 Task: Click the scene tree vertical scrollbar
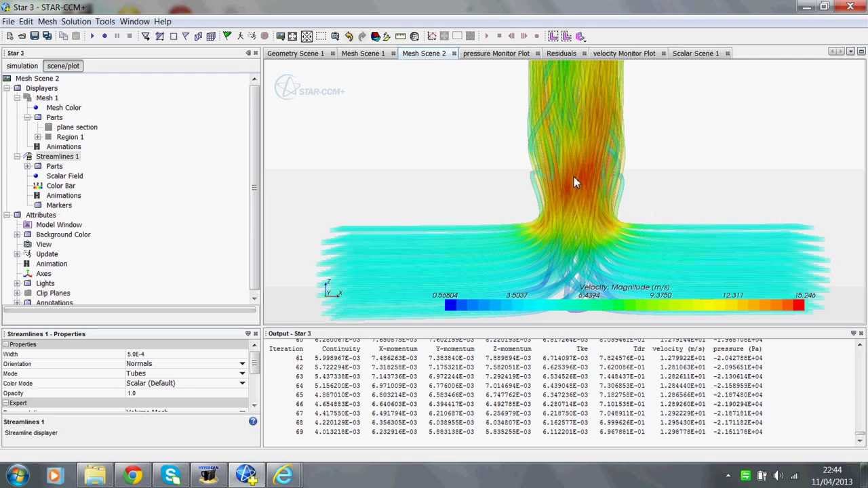[254, 188]
